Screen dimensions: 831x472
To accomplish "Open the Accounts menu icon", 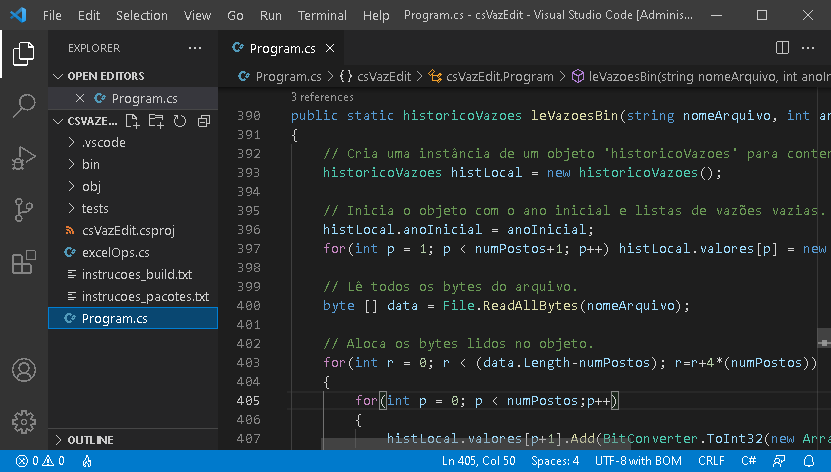I will coord(24,370).
